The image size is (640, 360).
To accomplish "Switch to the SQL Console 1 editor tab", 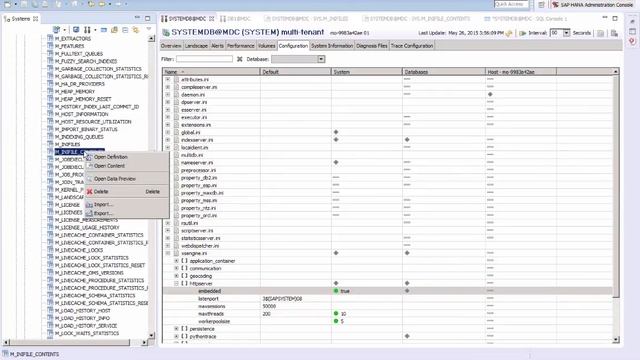I will click(x=527, y=19).
